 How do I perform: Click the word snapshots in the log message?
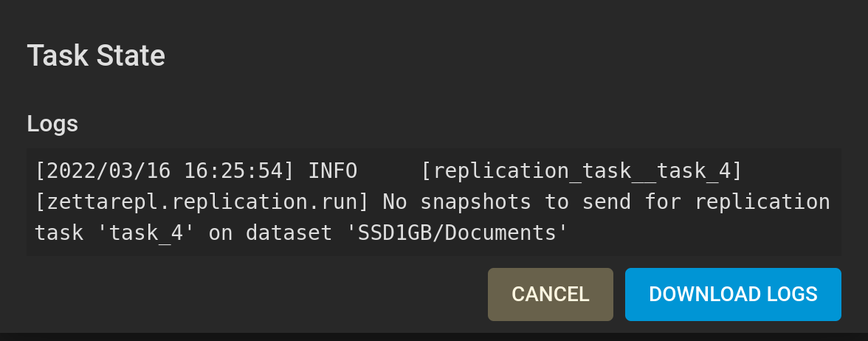pos(475,202)
